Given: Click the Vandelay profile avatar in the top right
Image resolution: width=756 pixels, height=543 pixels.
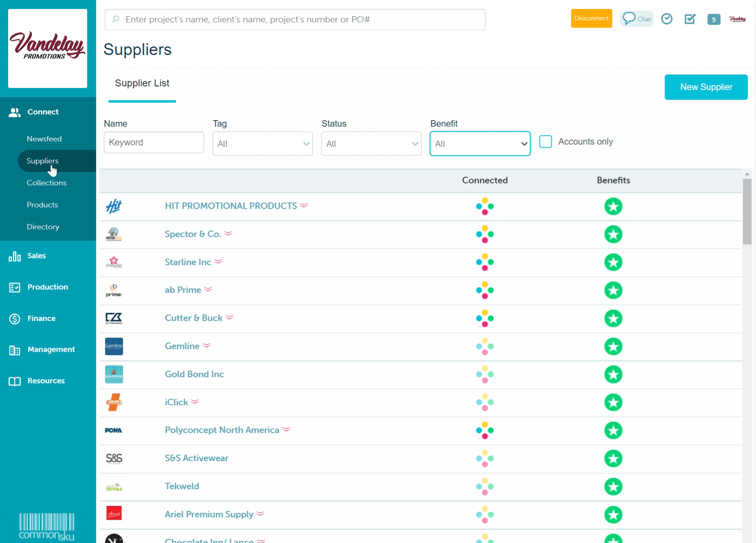Looking at the screenshot, I should coord(737,19).
